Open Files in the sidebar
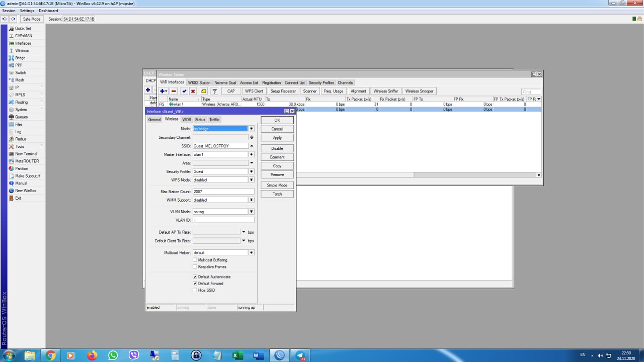 pyautogui.click(x=19, y=124)
